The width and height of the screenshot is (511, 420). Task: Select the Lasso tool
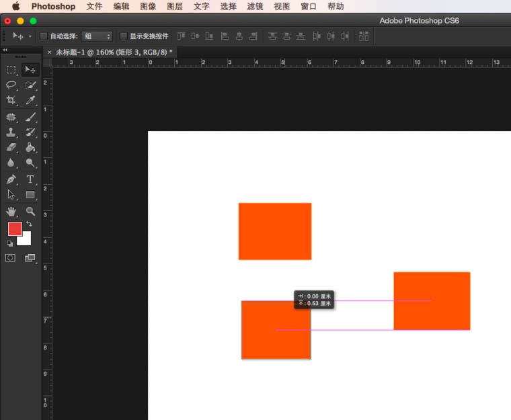pos(11,85)
